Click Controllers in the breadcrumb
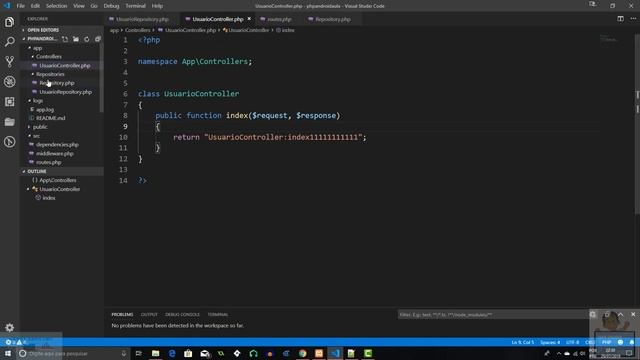This screenshot has width=640, height=360. click(x=138, y=30)
